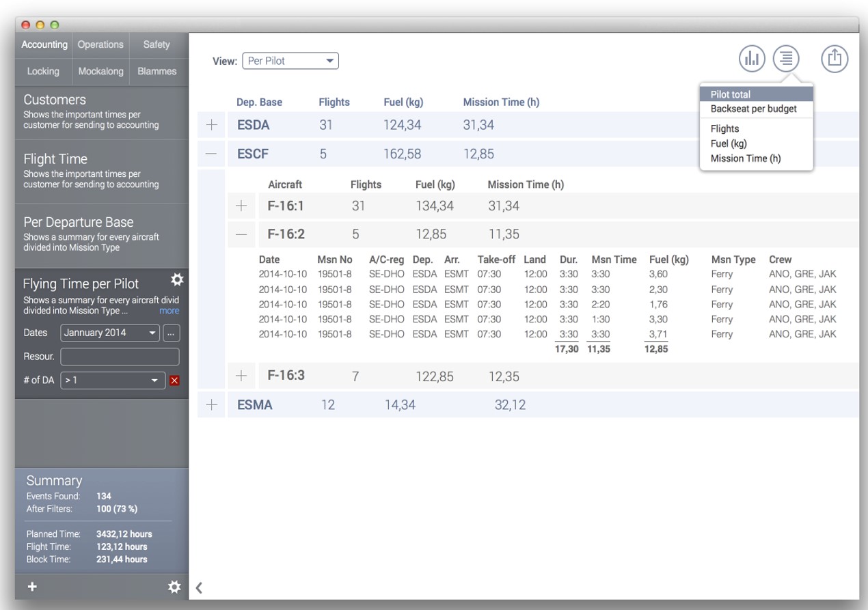The height and width of the screenshot is (610, 868).
Task: Open the Customers report
Action: click(x=102, y=111)
